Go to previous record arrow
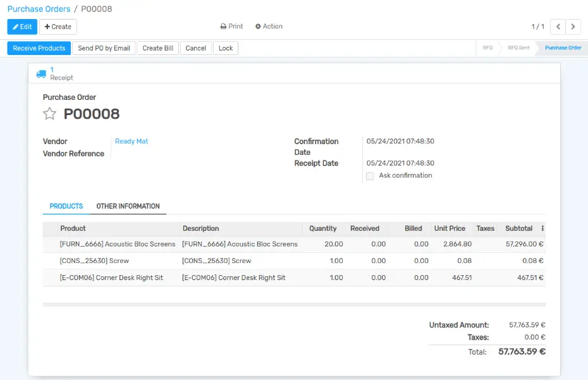Viewport: 588px width, 380px height. (x=558, y=27)
